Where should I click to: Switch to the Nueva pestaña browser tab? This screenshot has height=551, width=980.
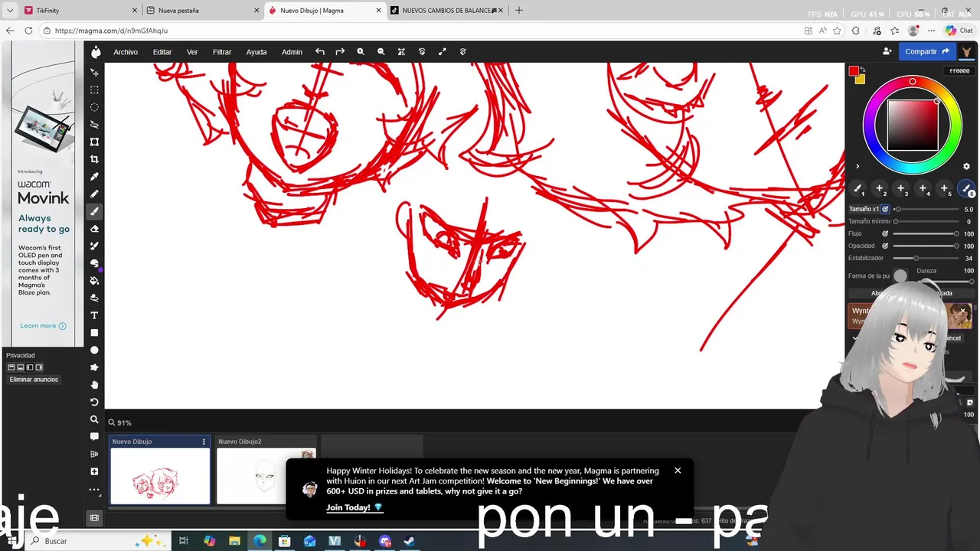click(203, 11)
